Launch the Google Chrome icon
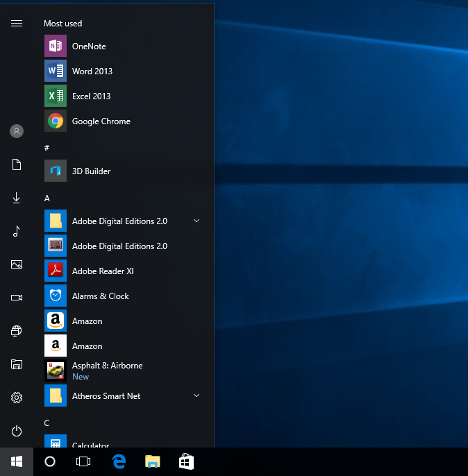The height and width of the screenshot is (476, 468). click(56, 121)
